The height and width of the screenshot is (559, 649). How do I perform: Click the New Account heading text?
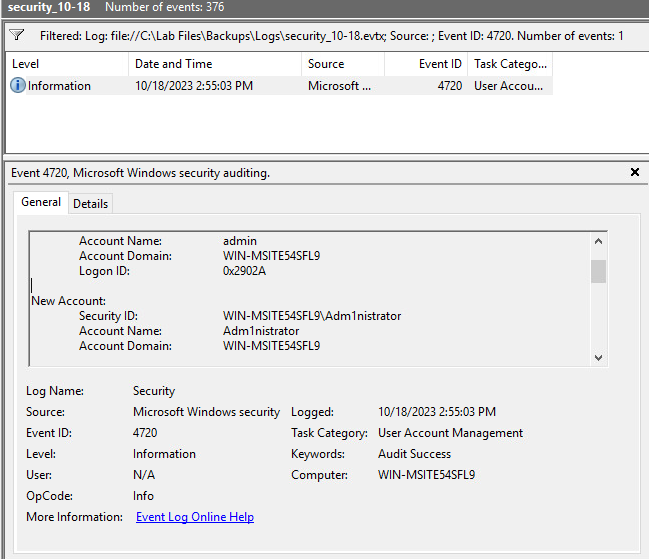click(x=68, y=301)
